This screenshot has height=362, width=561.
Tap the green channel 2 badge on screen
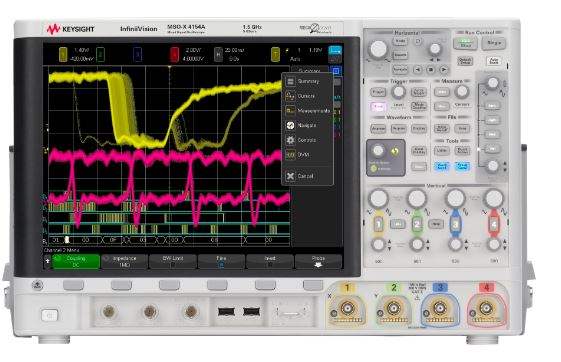click(x=101, y=54)
